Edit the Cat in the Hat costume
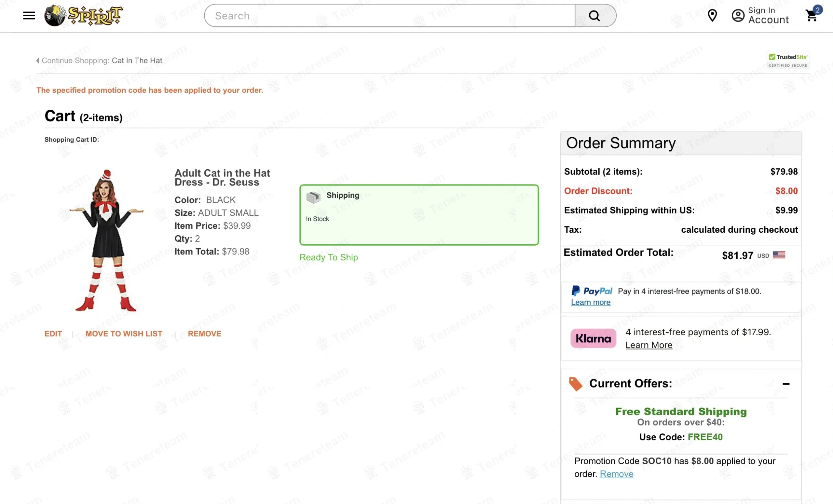Image resolution: width=833 pixels, height=504 pixels. (53, 334)
